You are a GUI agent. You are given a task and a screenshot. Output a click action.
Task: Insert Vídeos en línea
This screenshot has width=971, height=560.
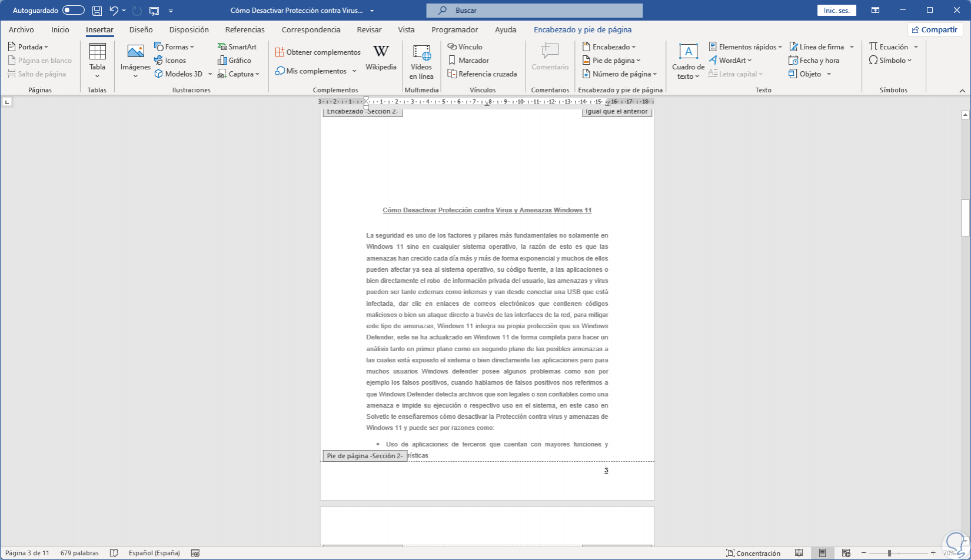coord(421,61)
